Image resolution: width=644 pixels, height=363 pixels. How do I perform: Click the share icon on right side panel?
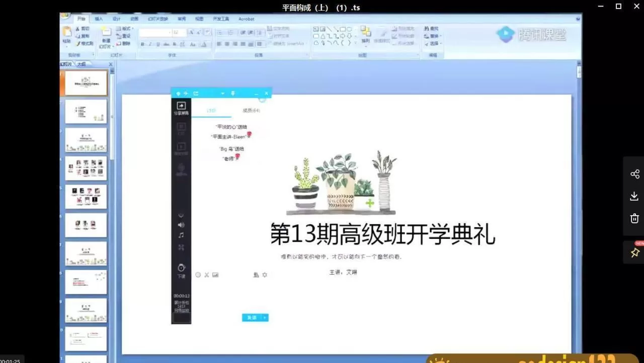(634, 174)
